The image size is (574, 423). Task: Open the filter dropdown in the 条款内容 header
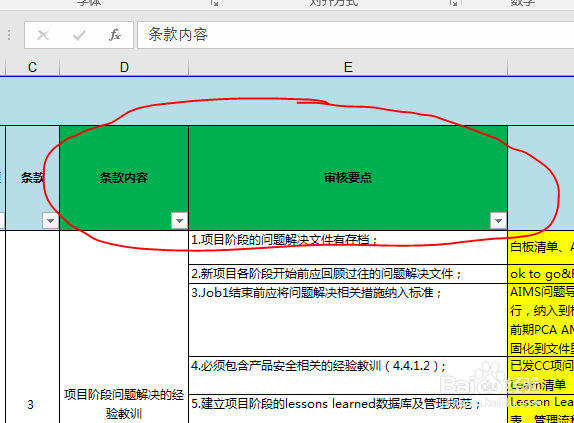(x=179, y=221)
